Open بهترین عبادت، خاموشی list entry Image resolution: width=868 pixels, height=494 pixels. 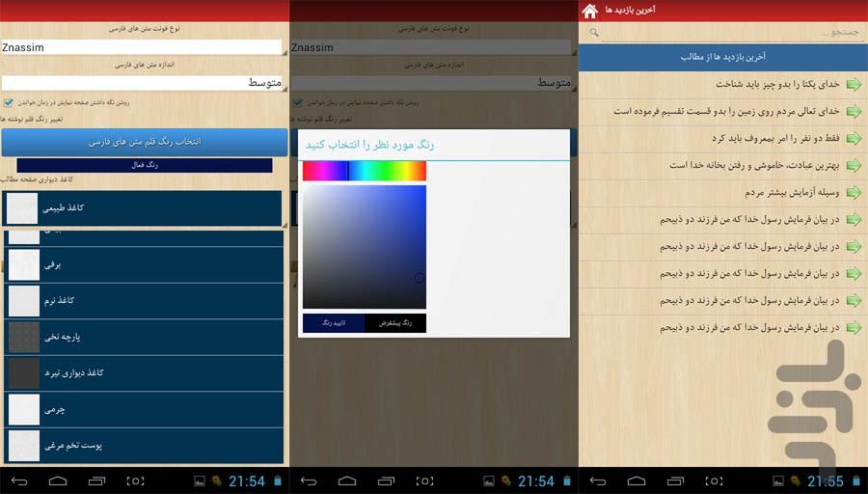coord(723,165)
